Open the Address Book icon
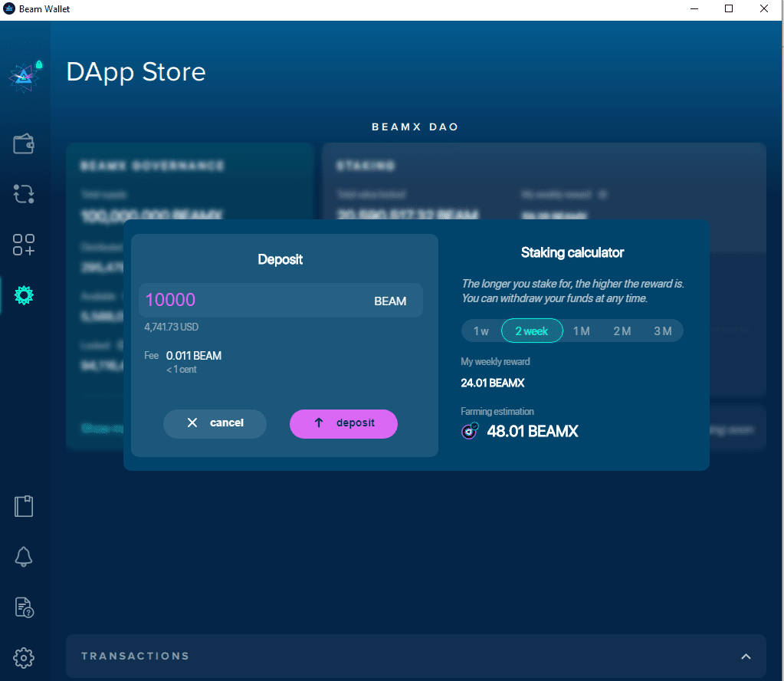 pos(24,506)
